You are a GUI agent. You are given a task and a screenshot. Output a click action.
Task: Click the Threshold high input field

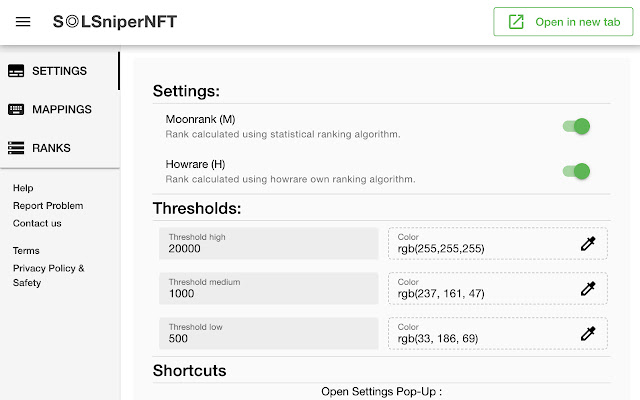[x=268, y=243]
